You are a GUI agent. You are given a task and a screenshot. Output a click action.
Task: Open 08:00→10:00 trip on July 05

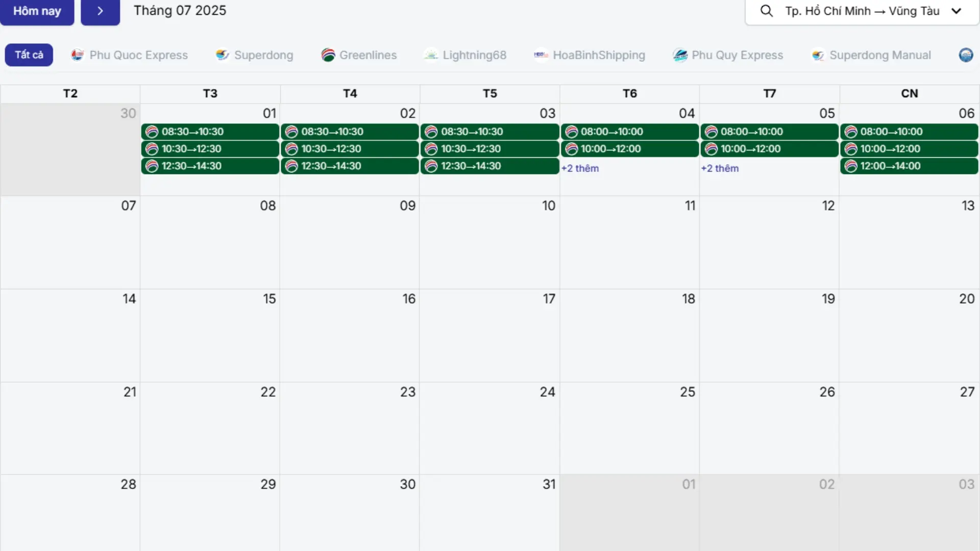coord(769,132)
